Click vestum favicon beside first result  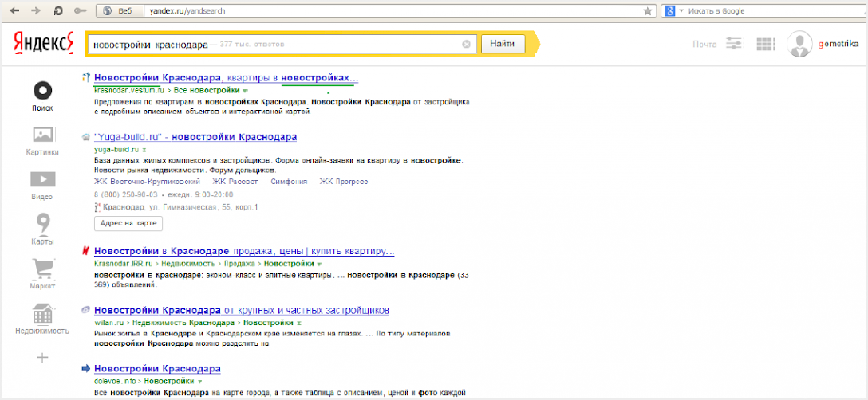click(86, 78)
